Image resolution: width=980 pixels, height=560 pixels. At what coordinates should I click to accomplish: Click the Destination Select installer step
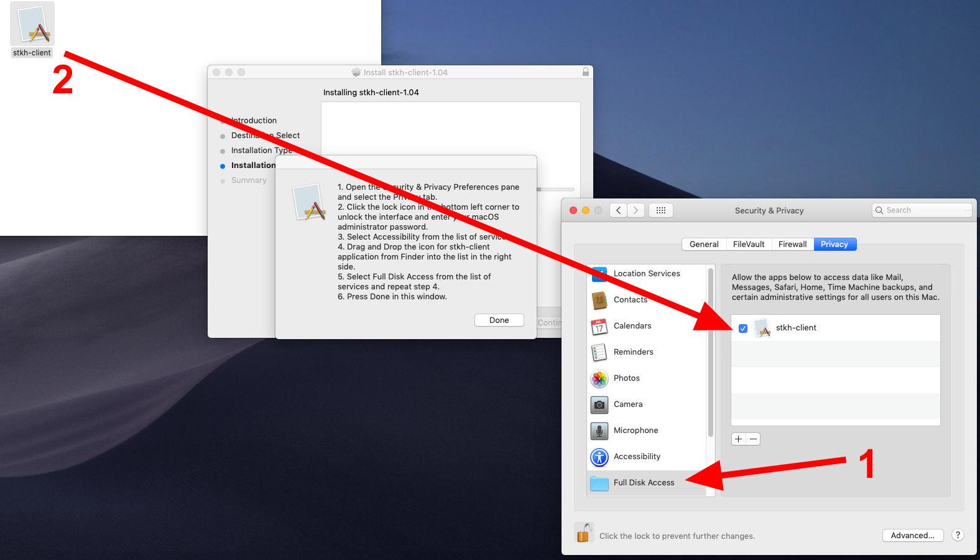pos(266,136)
